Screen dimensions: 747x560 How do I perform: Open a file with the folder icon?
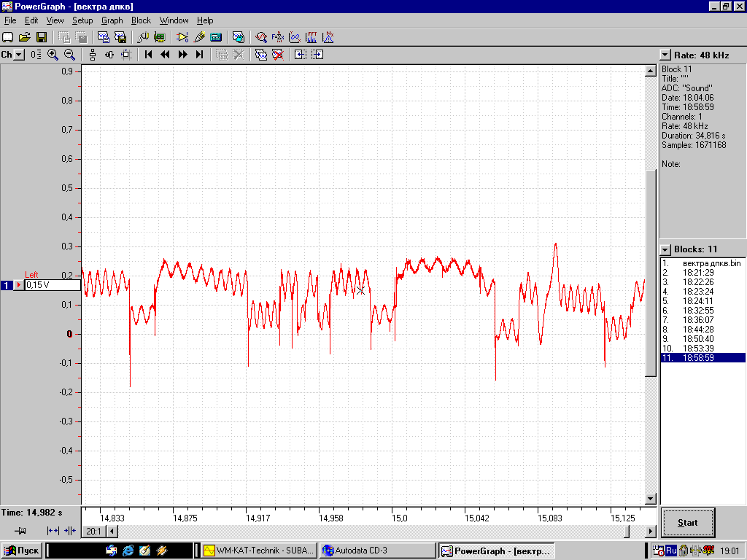click(25, 37)
